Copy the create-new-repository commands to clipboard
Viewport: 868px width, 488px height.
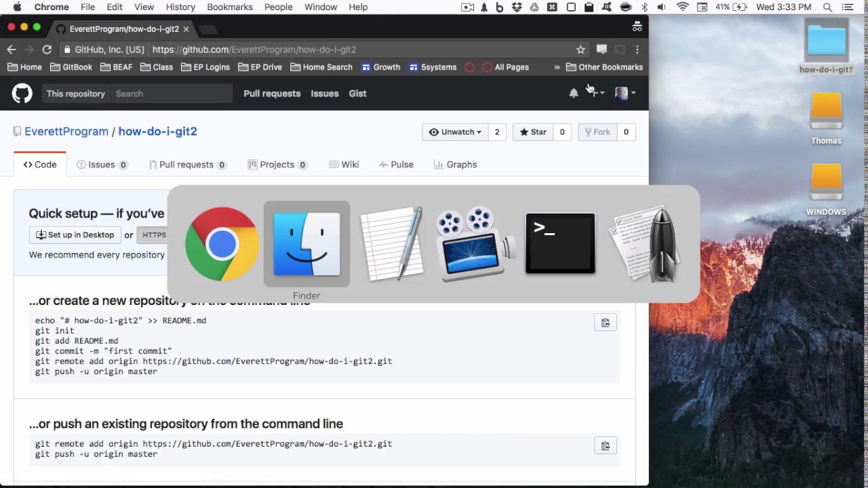606,323
